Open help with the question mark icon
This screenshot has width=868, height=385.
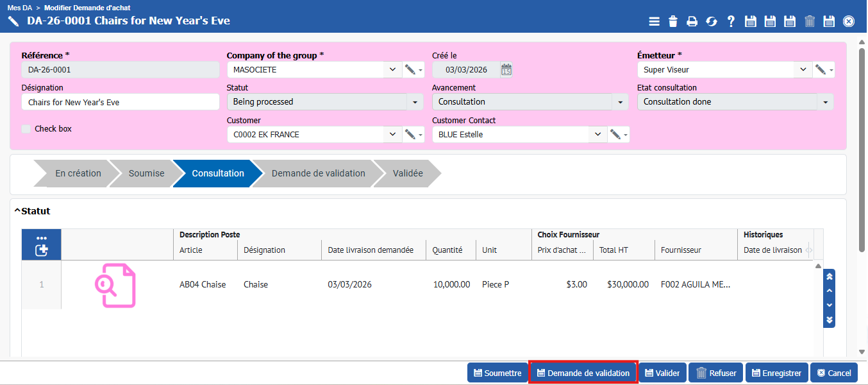point(731,21)
